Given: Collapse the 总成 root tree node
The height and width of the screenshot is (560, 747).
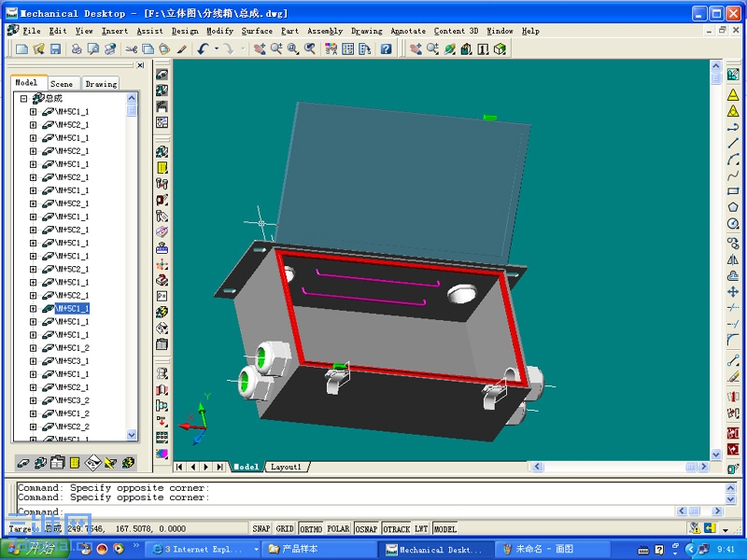Looking at the screenshot, I should [x=22, y=99].
